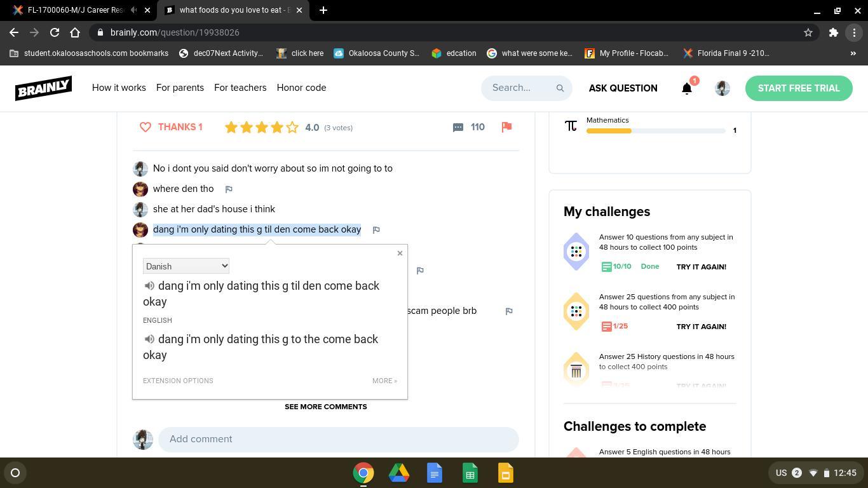This screenshot has width=868, height=488.
Task: Click the search magnifier icon
Action: pyautogui.click(x=560, y=88)
